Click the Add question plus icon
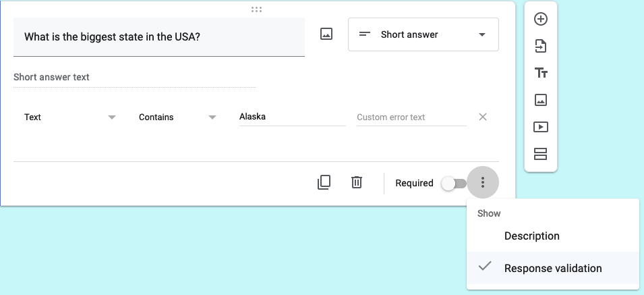Image resolution: width=644 pixels, height=295 pixels. click(x=540, y=19)
